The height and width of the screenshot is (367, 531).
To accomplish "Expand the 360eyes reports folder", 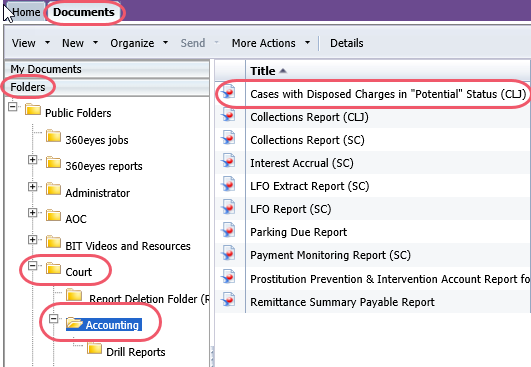I will coord(33,159).
